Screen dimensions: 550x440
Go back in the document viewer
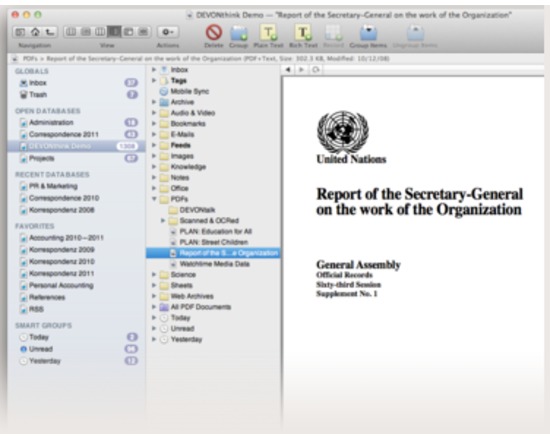(x=288, y=70)
